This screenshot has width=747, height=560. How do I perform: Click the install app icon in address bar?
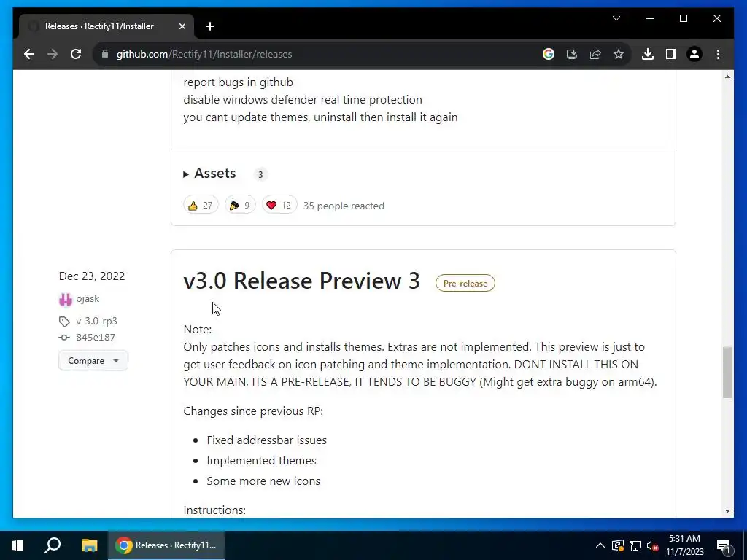572,54
